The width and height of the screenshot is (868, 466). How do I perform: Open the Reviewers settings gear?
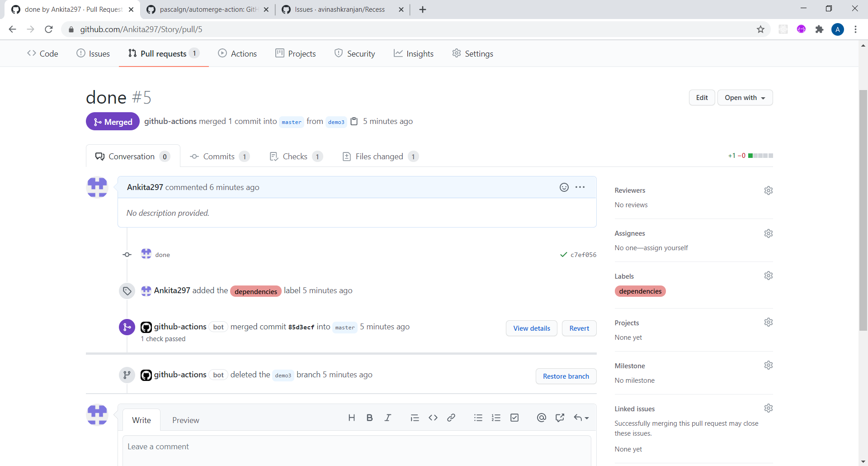769,190
